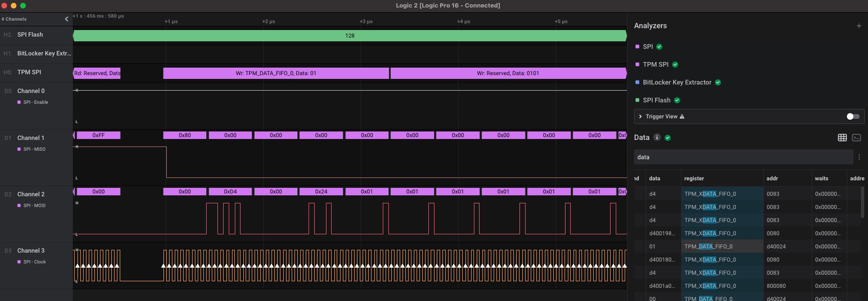Screen dimensions: 868x301
Task: Expand the Trigger View section
Action: 640,116
